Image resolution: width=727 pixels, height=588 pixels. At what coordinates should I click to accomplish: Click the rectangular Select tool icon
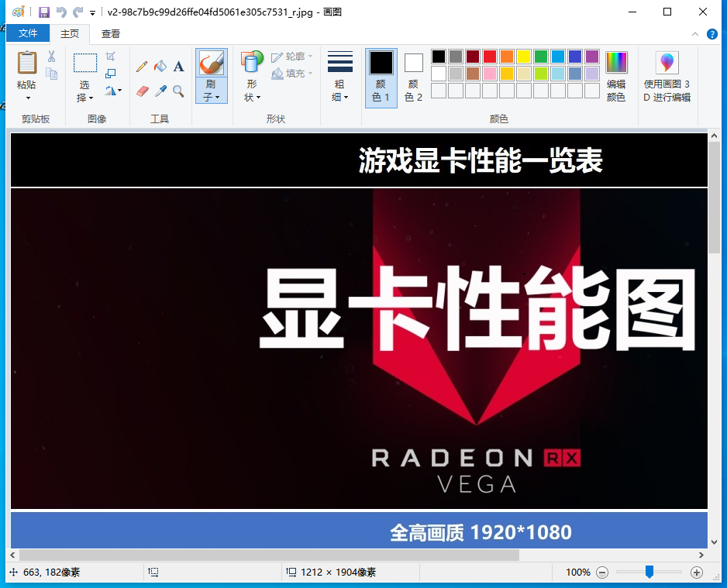pos(85,63)
